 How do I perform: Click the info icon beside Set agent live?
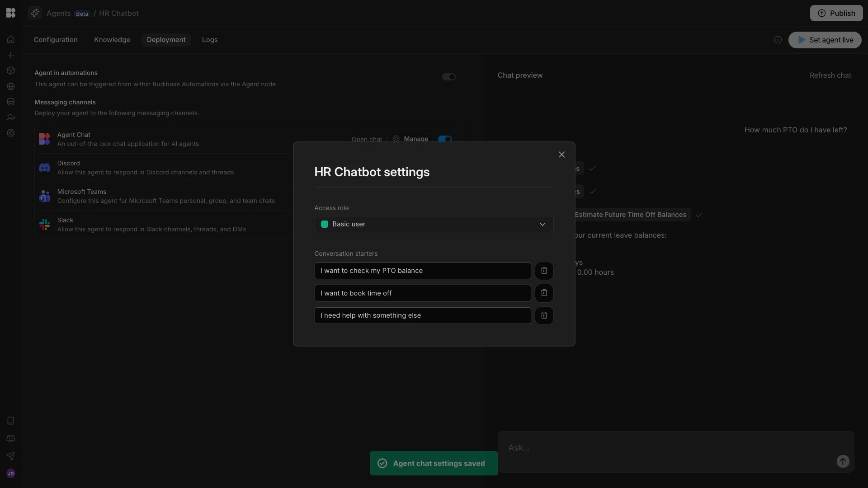[x=778, y=40]
